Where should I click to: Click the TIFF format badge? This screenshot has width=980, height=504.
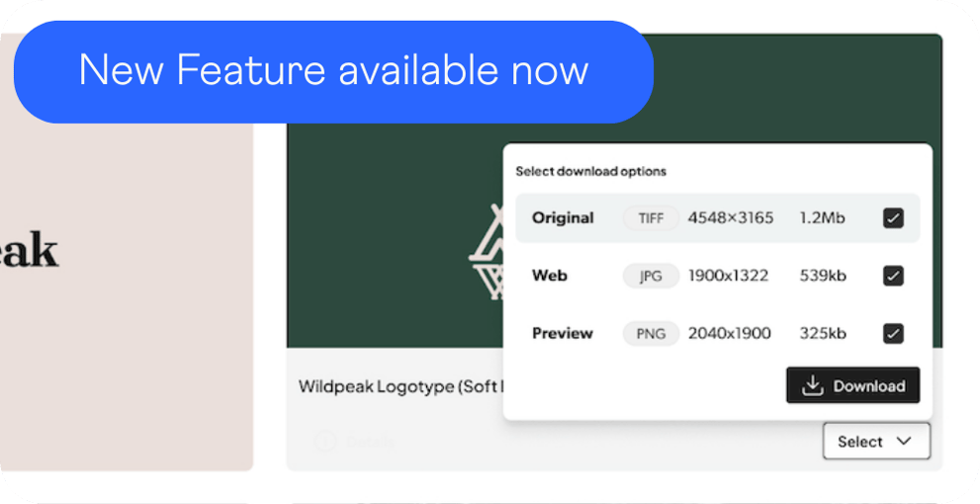651,218
